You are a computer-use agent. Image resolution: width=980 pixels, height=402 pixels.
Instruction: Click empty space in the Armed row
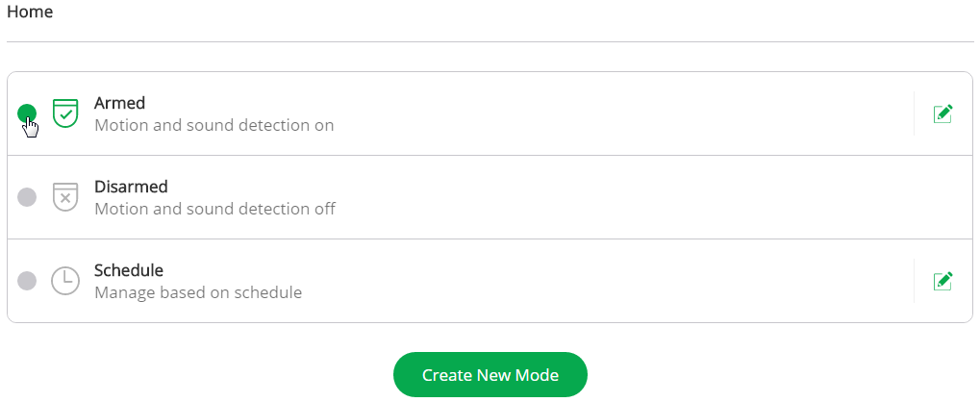point(625,113)
